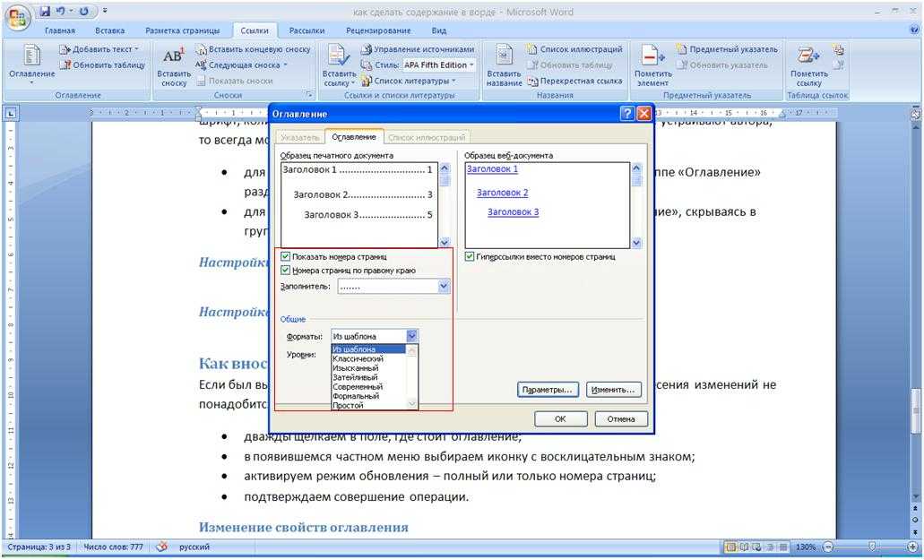Click spelling check status icon
924x560 pixels.
[161, 547]
